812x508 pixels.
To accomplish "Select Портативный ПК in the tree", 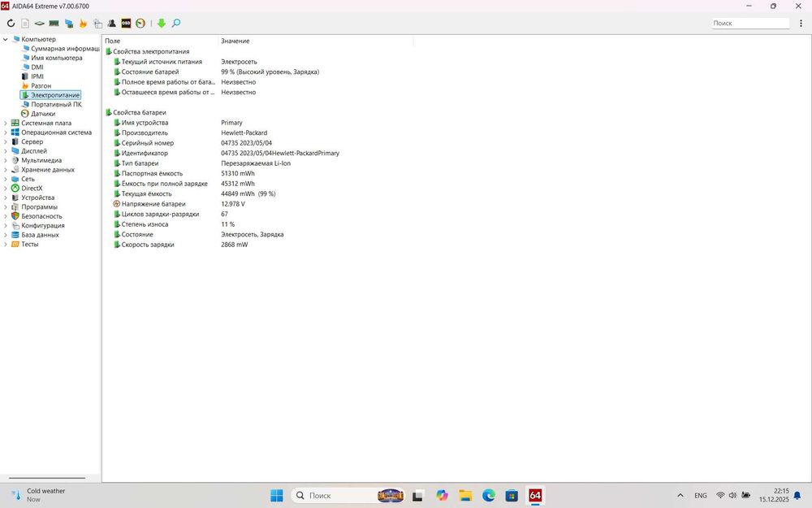I will pos(56,105).
